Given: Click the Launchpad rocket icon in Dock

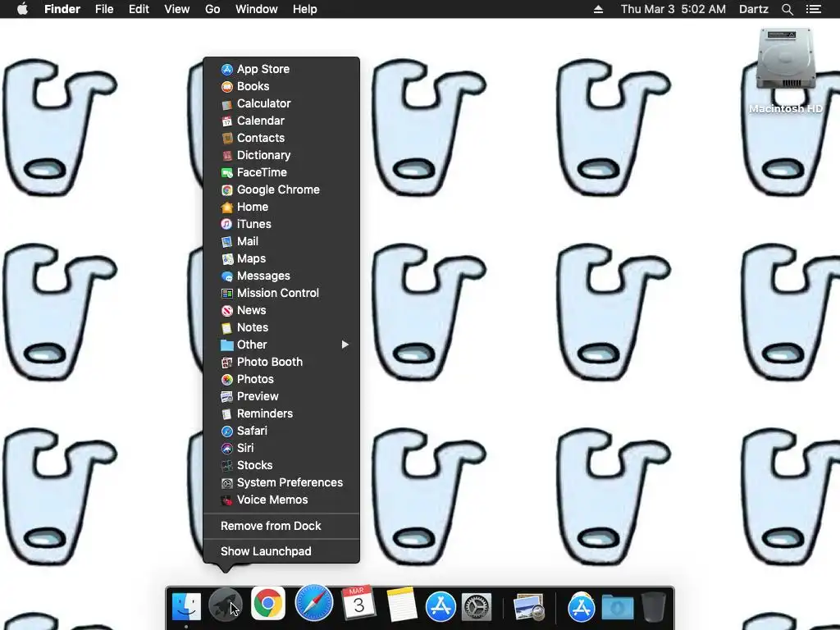Looking at the screenshot, I should pyautogui.click(x=225, y=605).
